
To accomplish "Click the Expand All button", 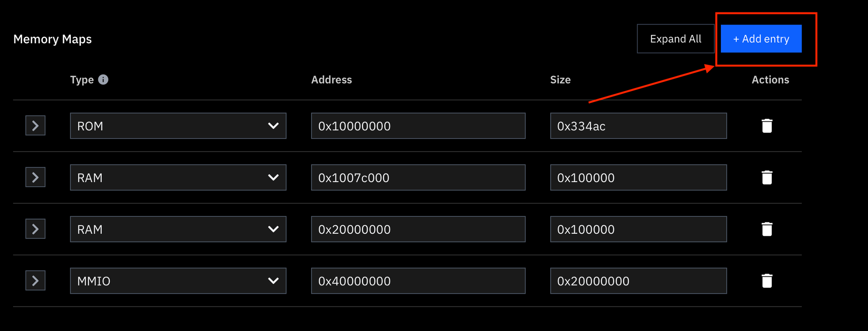I will pyautogui.click(x=676, y=39).
